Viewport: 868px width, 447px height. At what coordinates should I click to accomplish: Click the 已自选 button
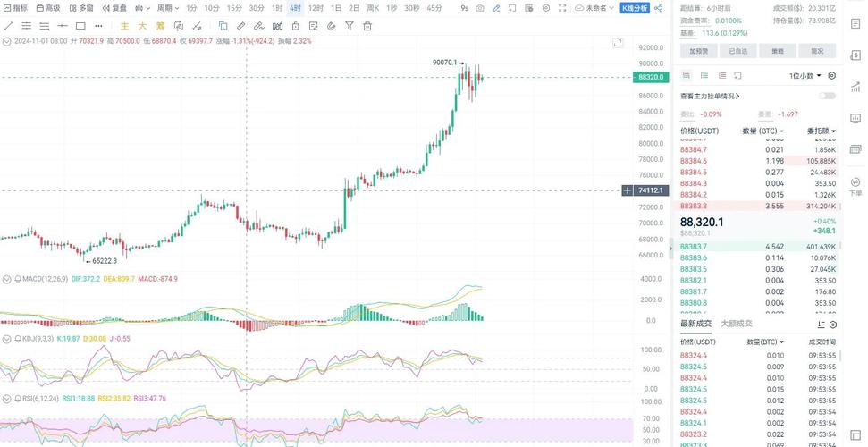tap(737, 51)
